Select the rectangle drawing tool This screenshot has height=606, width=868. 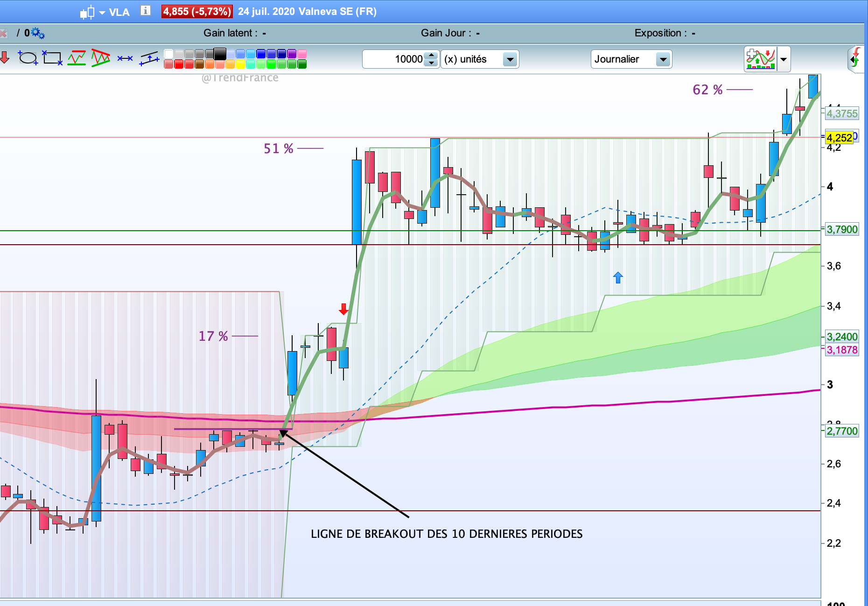[x=52, y=58]
